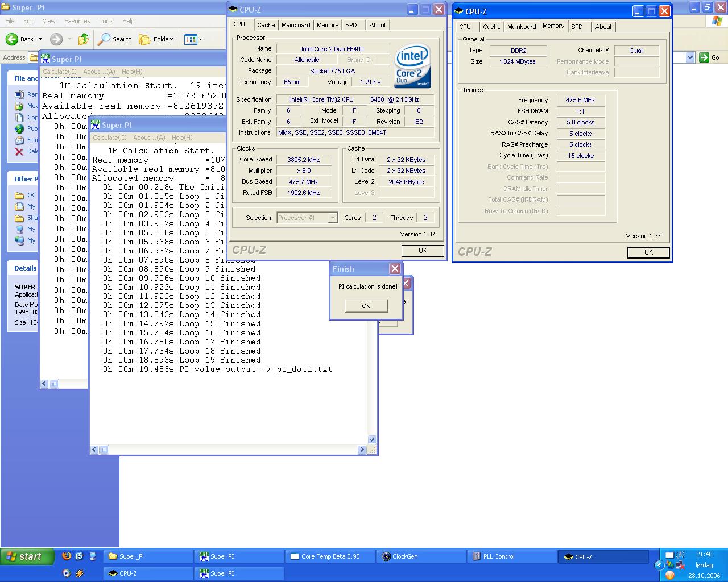Click the Shared Documents folder icon
Screen dimensions: 728x582
(x=19, y=218)
